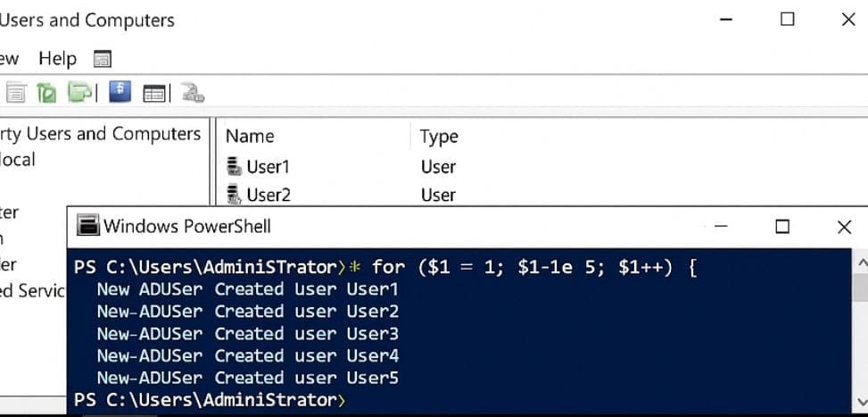Screen dimensions: 868x417
Task: Click the gray list properties toolbar icon
Action: click(x=17, y=92)
